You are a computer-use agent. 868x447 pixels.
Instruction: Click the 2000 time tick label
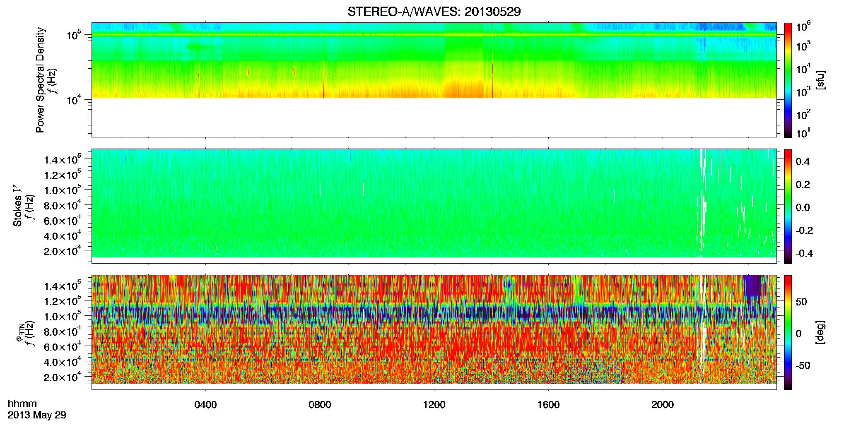click(x=663, y=405)
